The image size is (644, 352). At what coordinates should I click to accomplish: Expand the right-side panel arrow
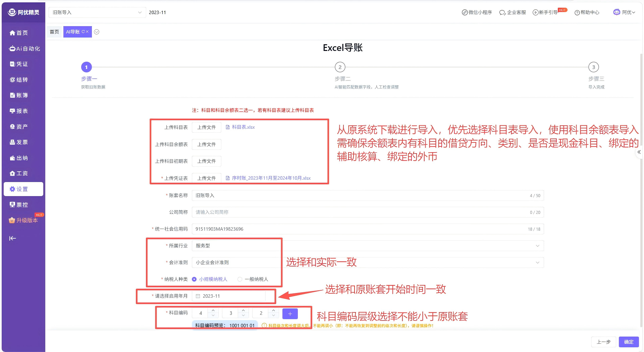coord(639,152)
